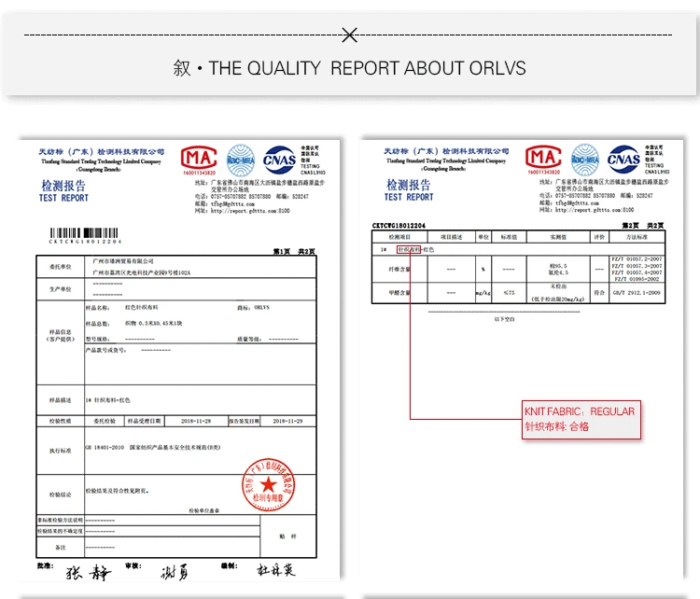
Task: Click the red highlighted cell in right table
Action: 409,249
